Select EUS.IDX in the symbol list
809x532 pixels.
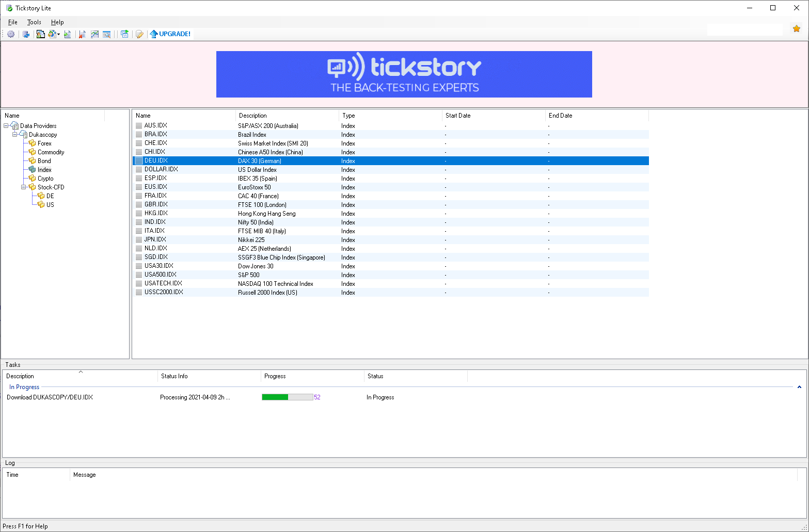click(391, 187)
